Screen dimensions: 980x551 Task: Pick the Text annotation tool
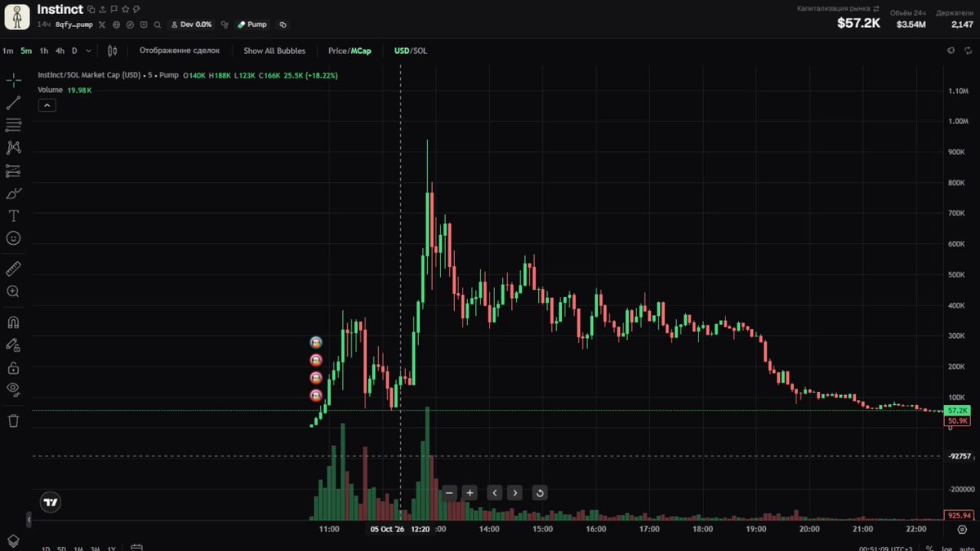coord(13,216)
